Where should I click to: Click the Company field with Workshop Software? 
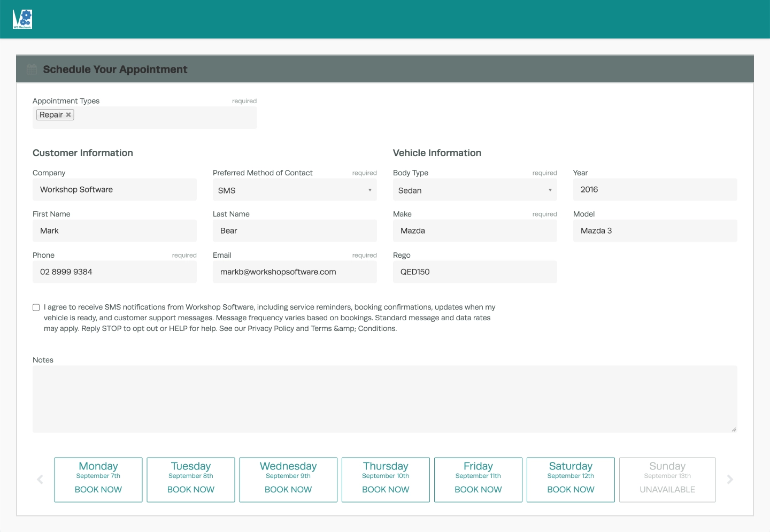tap(114, 190)
